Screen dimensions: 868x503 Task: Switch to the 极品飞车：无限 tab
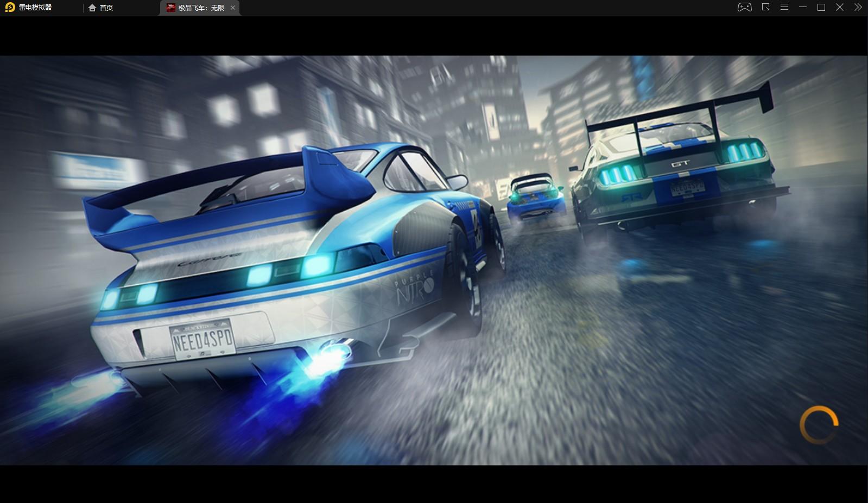pos(200,8)
